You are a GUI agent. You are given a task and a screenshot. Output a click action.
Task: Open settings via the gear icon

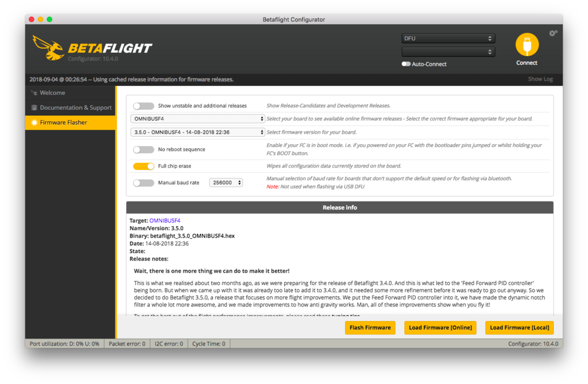tap(553, 33)
